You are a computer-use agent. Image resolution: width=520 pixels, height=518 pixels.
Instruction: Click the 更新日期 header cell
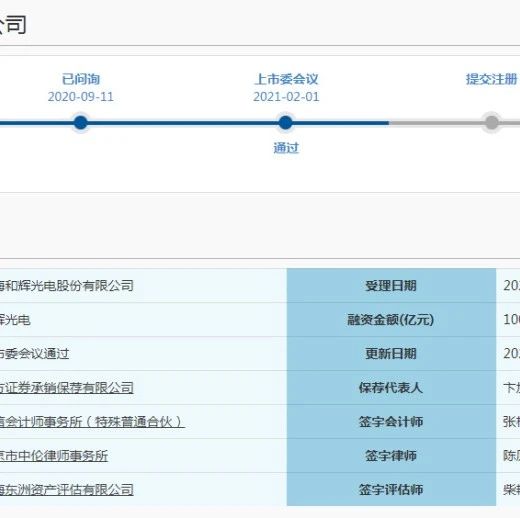[x=391, y=354]
